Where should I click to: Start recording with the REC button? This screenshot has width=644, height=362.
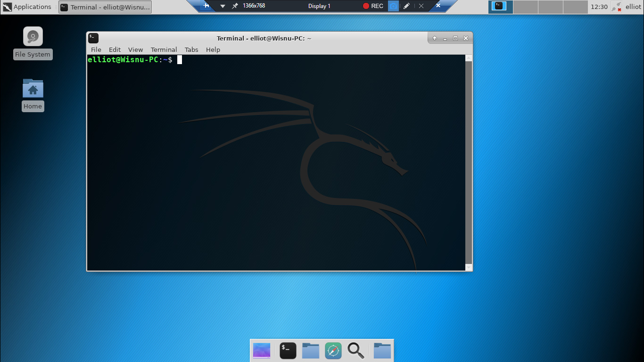click(373, 6)
